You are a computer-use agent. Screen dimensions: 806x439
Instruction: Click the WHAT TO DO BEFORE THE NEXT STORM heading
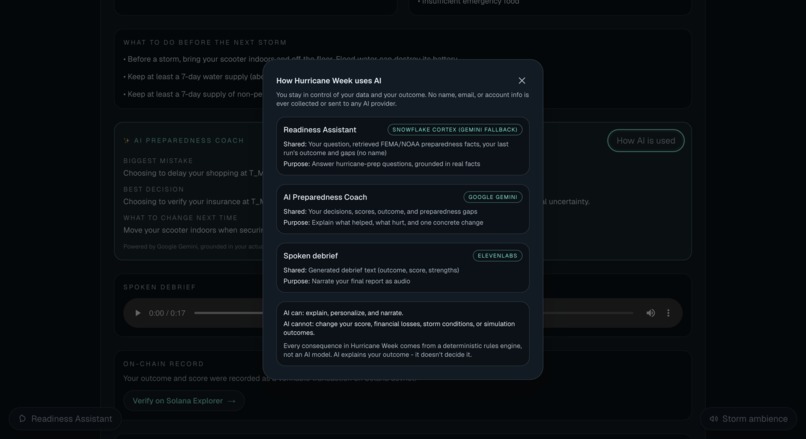pyautogui.click(x=205, y=43)
